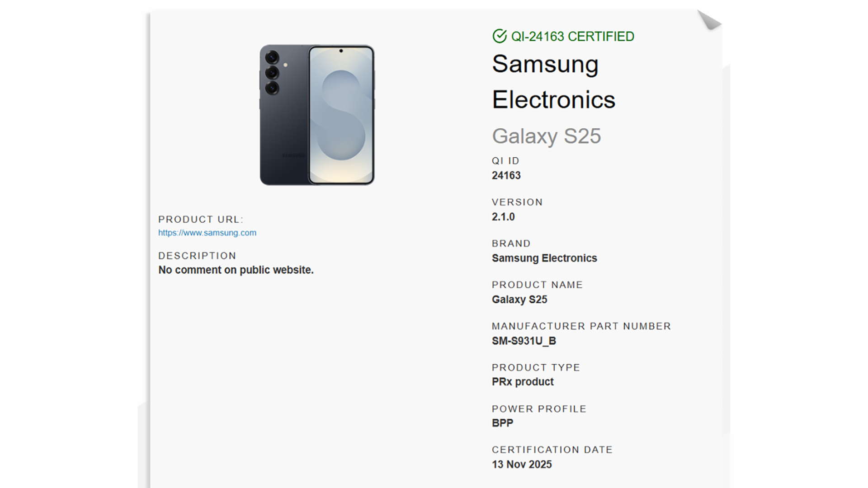Viewport: 868px width, 488px height.
Task: Click the part number SM-S931U_B
Action: coord(524,341)
